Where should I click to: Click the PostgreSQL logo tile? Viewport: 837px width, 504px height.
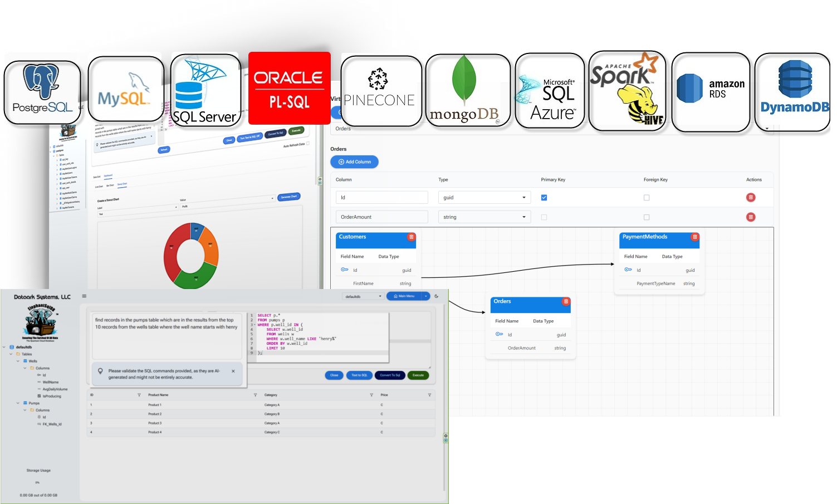point(42,92)
